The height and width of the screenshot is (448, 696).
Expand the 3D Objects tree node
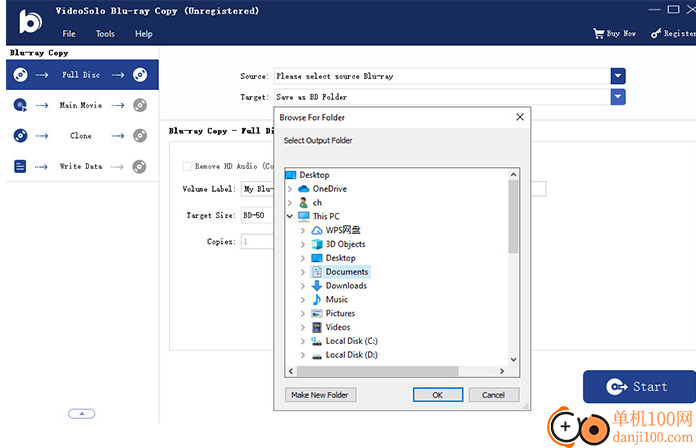(x=303, y=244)
